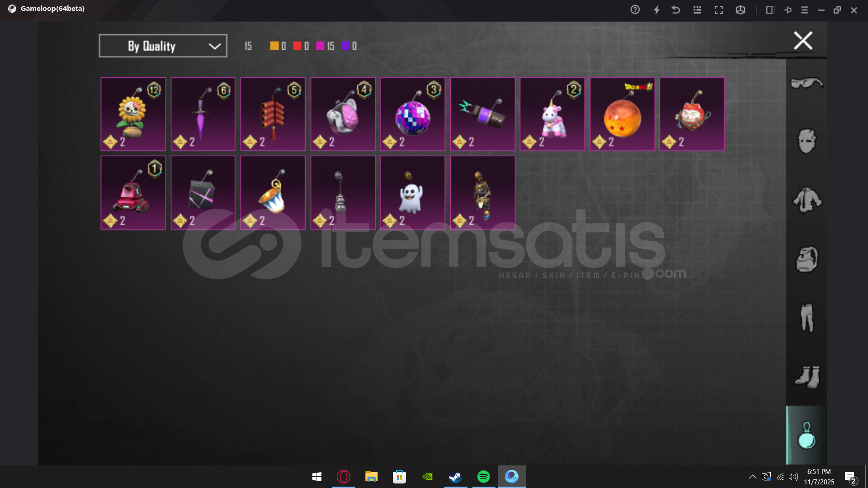The width and height of the screenshot is (868, 488).
Task: Select the face mask category icon
Action: 807,141
